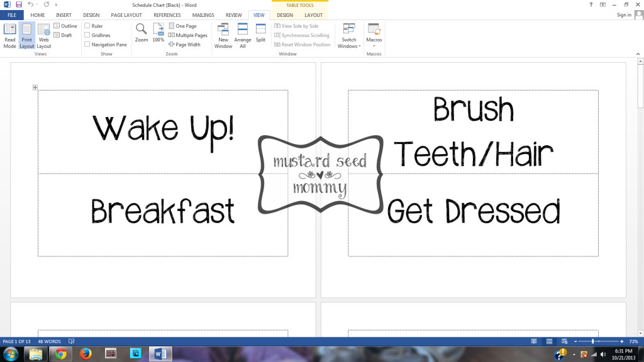
Task: Open the REFERENCES tab
Action: pyautogui.click(x=167, y=15)
